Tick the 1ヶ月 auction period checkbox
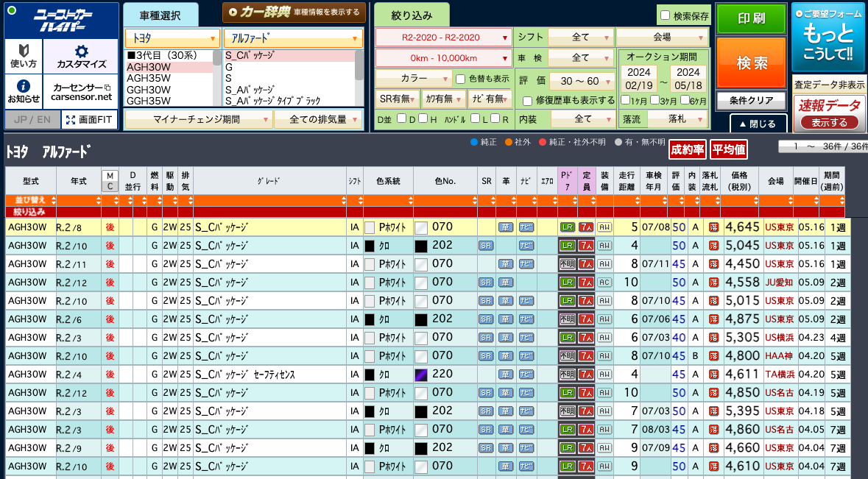 (626, 100)
